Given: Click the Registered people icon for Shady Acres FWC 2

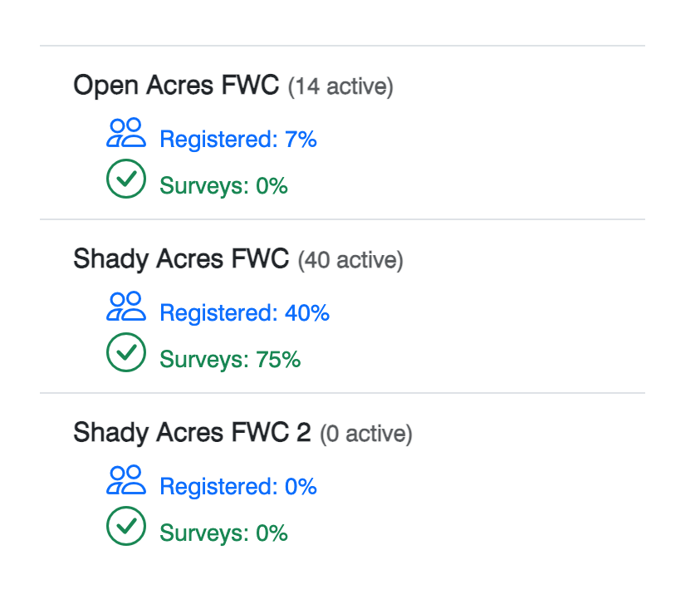Looking at the screenshot, I should coord(125,479).
